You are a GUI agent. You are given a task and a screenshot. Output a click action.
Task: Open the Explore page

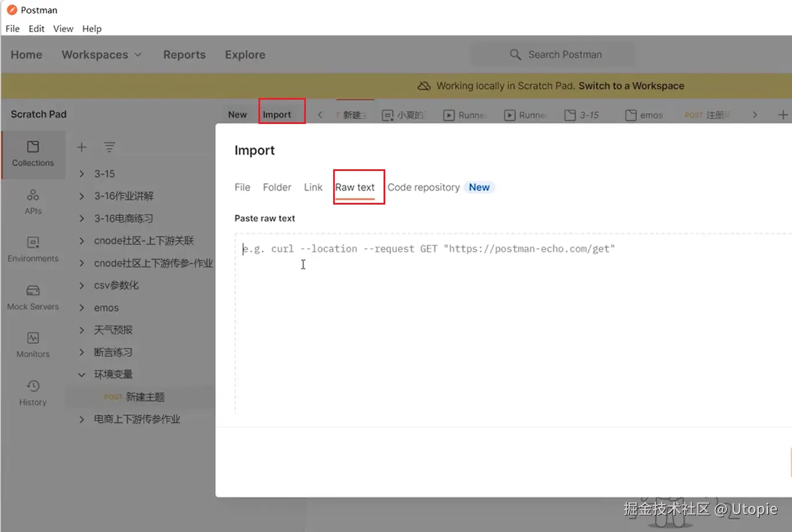click(x=245, y=54)
